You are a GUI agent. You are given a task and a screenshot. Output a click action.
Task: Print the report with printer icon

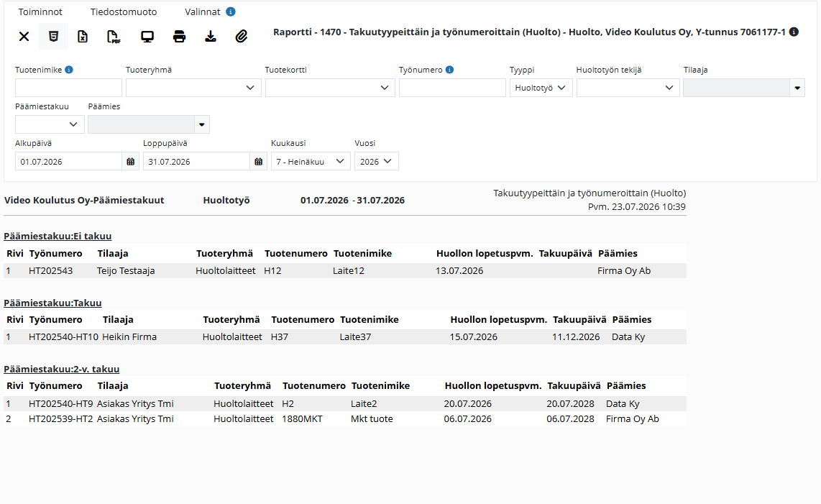[179, 36]
